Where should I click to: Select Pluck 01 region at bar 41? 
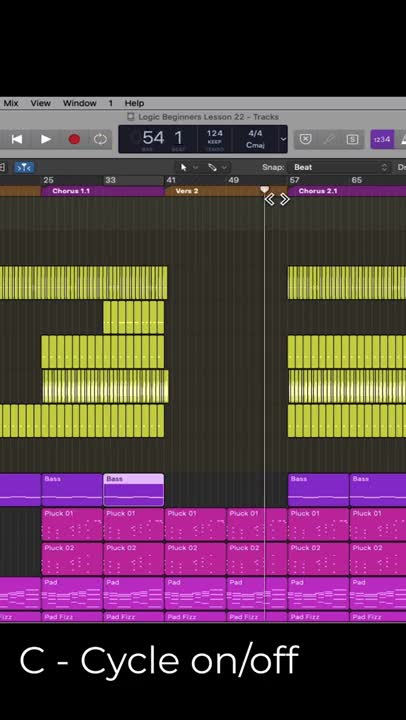[195, 524]
